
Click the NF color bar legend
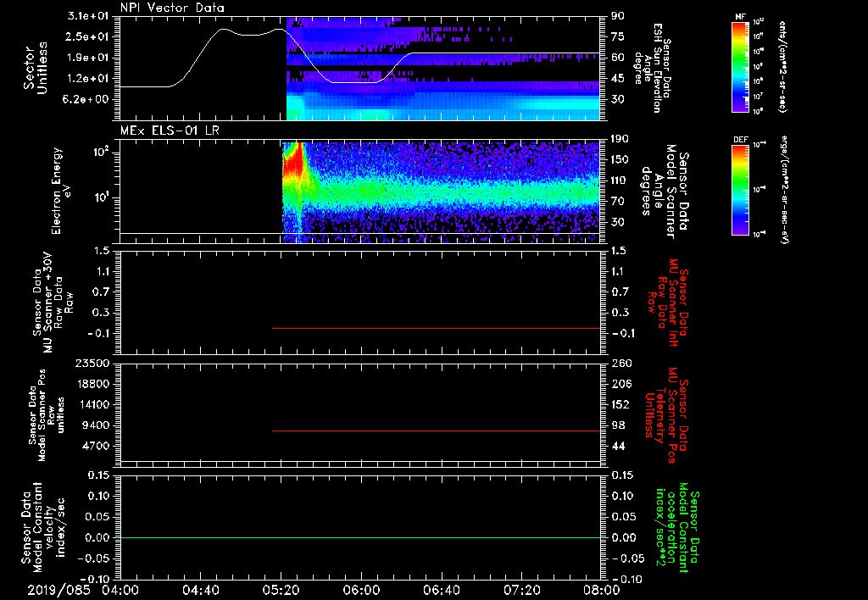tap(740, 67)
